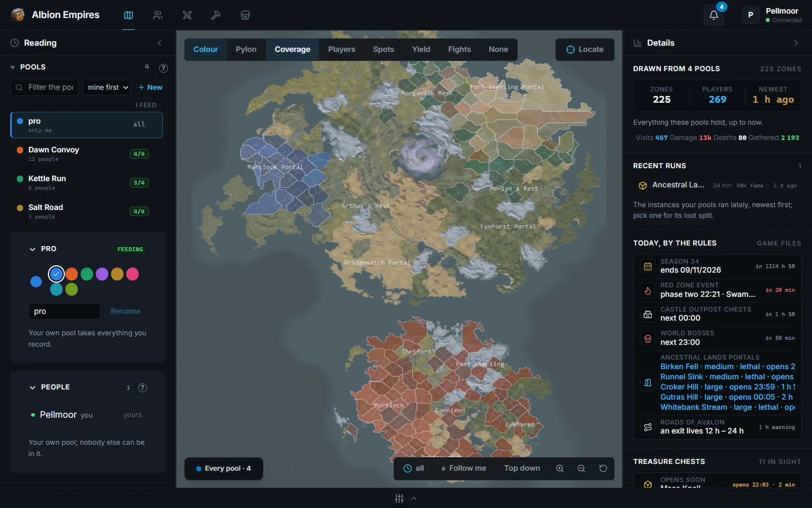The image size is (812, 508).
Task: Switch to the Colour map mode
Action: (206, 50)
